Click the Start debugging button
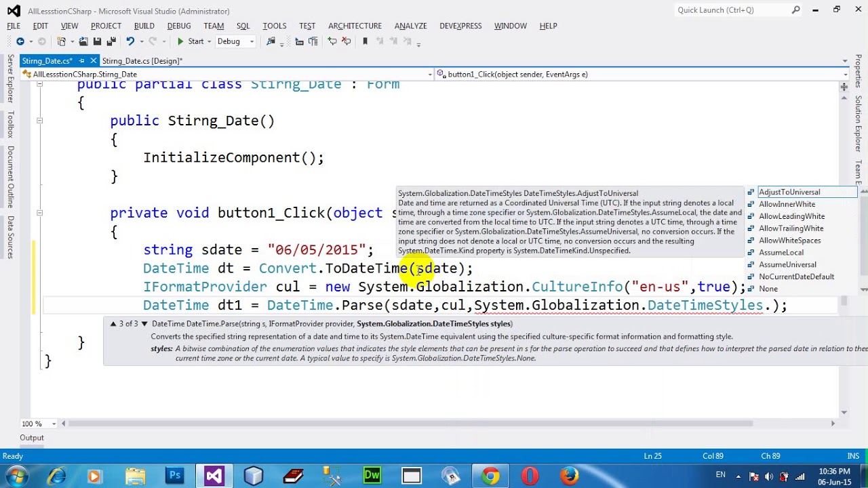This screenshot has height=488, width=868. tap(191, 41)
